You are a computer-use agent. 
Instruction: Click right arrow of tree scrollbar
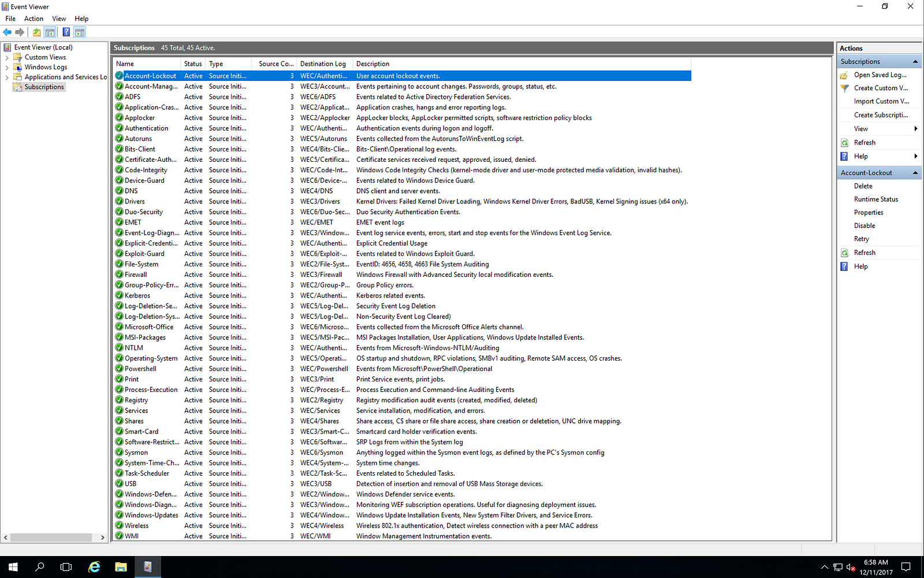[x=103, y=538]
